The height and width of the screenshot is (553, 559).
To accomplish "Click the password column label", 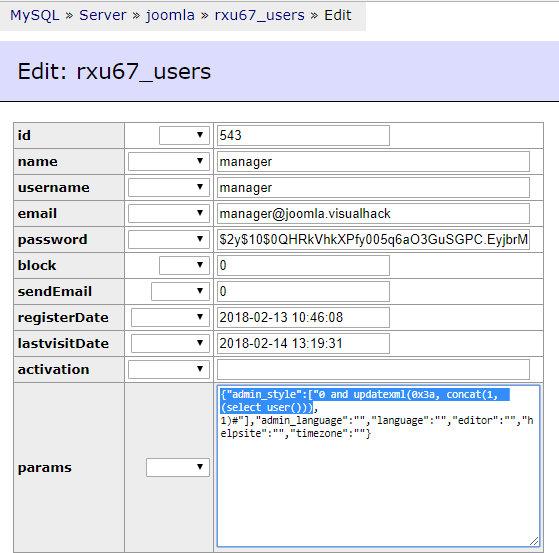I will 52,240.
